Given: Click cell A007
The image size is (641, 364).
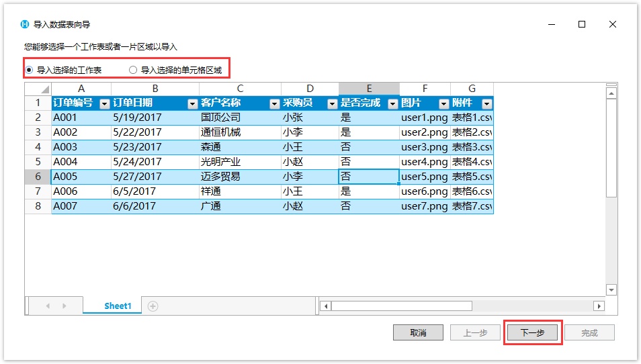Looking at the screenshot, I should [81, 206].
